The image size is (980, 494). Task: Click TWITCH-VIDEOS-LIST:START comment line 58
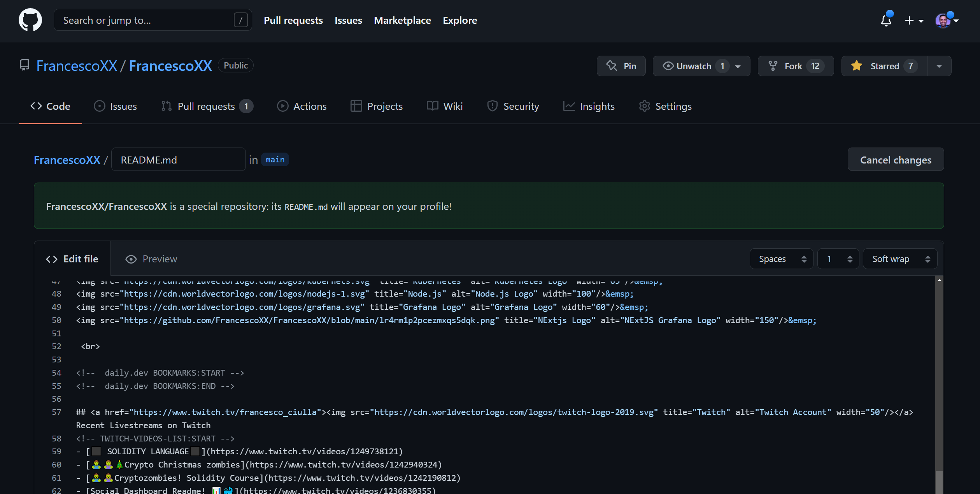tap(155, 439)
